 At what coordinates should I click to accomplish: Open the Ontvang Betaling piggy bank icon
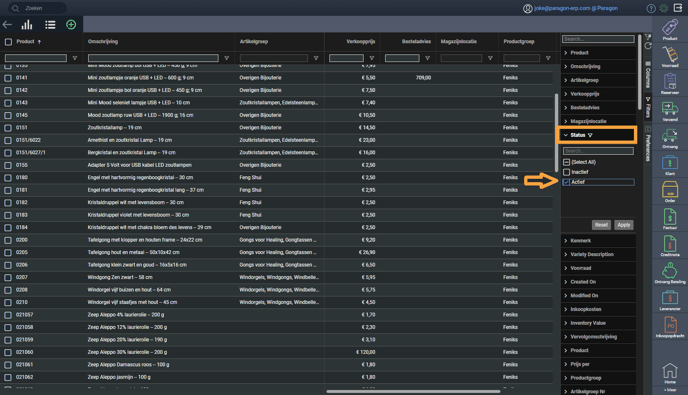tap(670, 270)
